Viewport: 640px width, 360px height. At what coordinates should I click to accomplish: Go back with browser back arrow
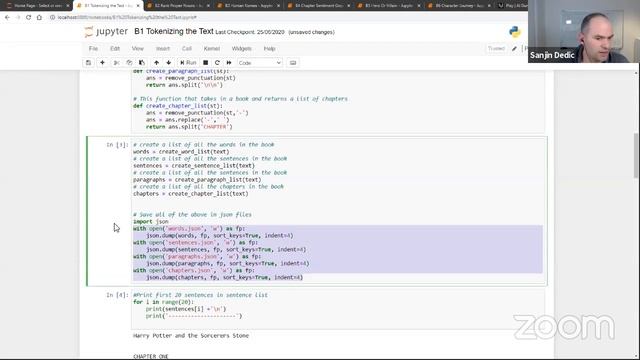pyautogui.click(x=7, y=18)
